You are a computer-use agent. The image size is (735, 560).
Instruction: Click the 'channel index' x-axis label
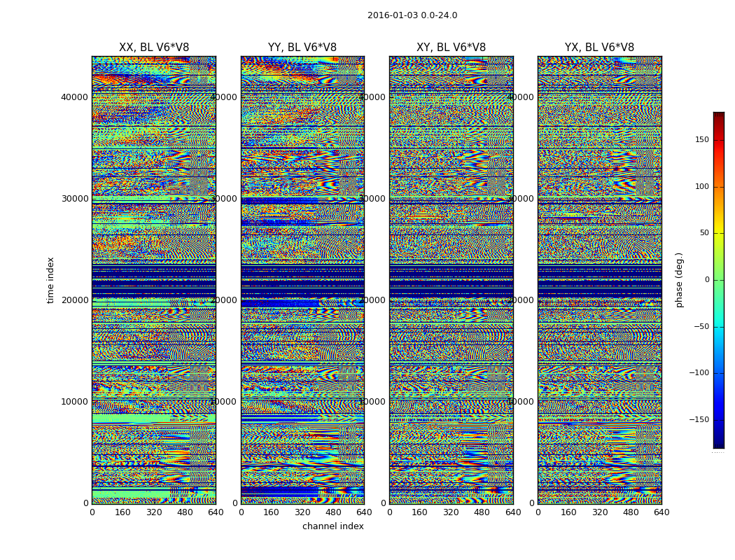tap(332, 526)
